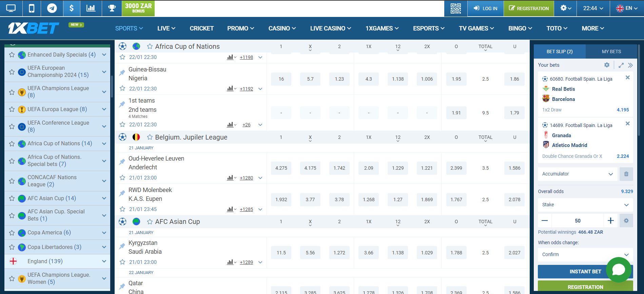Image resolution: width=644 pixels, height=294 pixels.
Task: Open stake settings gear beside plus button
Action: pyautogui.click(x=626, y=220)
